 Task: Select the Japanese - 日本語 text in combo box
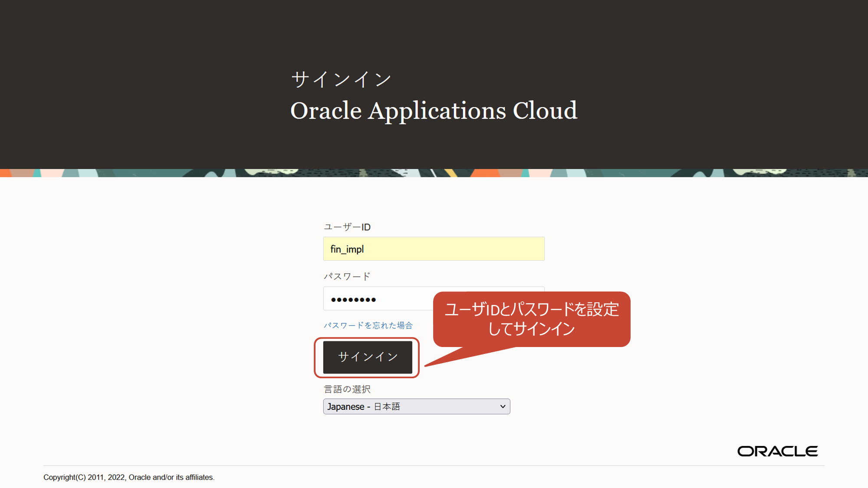point(364,406)
